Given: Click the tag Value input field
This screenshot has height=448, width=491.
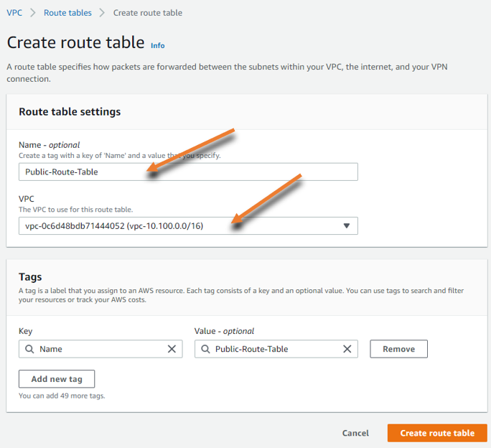Looking at the screenshot, I should pos(276,349).
